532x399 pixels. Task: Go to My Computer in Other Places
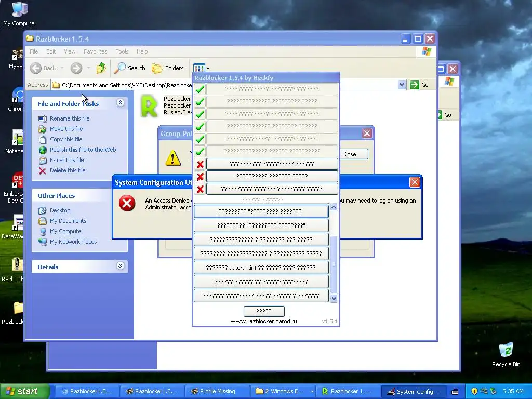tap(66, 231)
